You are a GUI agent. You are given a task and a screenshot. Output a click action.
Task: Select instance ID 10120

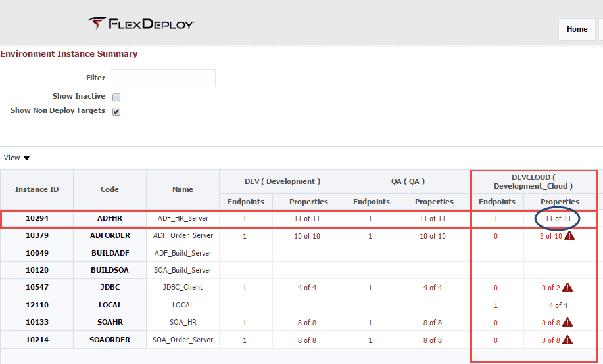coord(37,270)
